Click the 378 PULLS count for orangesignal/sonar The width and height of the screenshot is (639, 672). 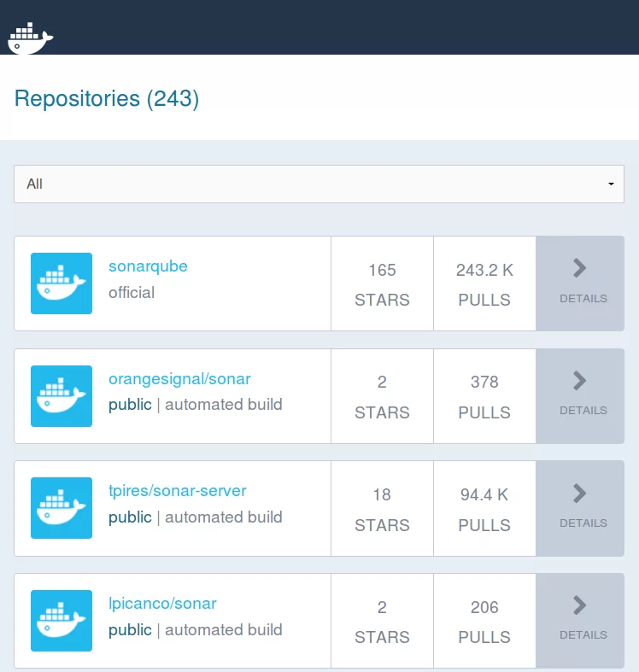tap(484, 397)
